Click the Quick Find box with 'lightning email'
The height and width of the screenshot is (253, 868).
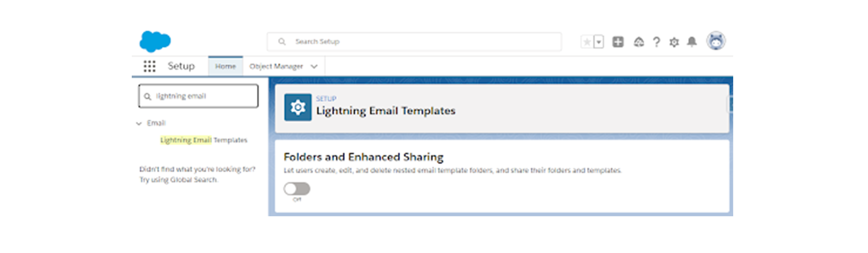198,96
